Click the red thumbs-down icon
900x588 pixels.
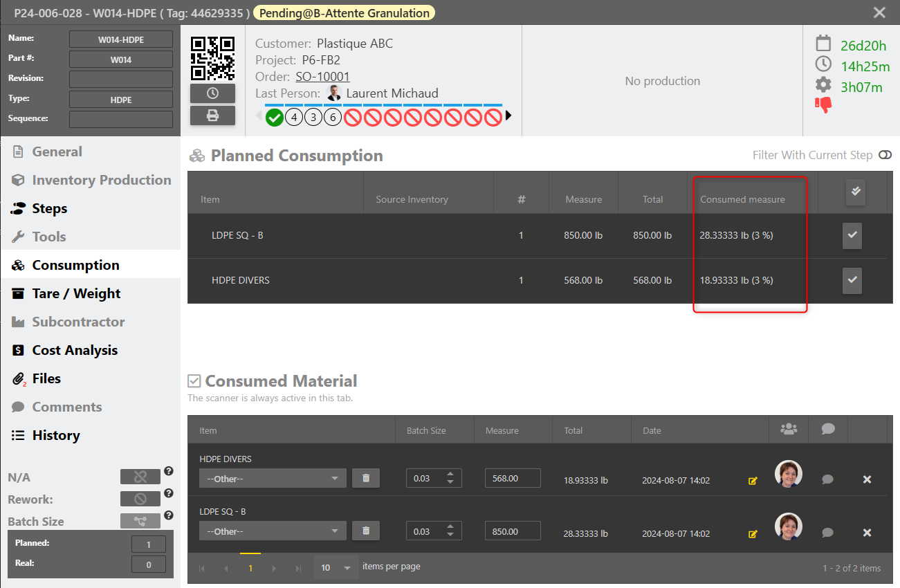click(x=823, y=105)
